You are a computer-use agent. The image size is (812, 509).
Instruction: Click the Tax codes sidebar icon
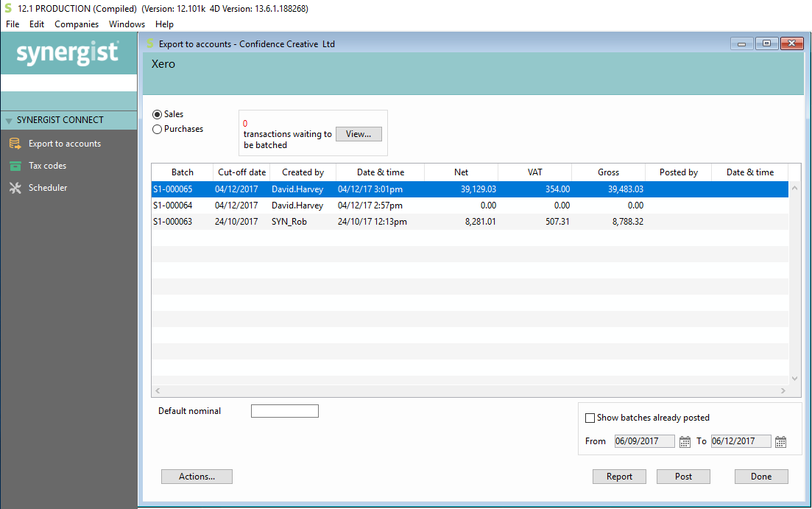(15, 166)
